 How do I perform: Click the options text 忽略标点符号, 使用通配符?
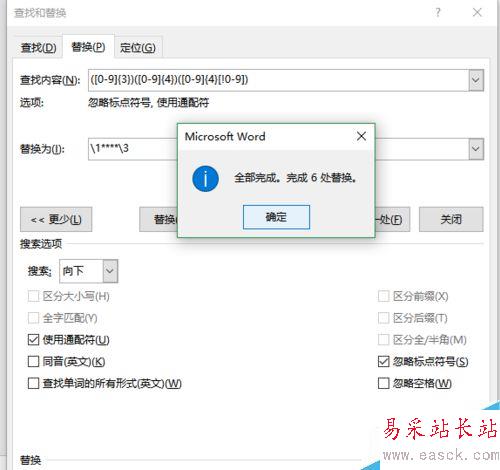tap(148, 103)
